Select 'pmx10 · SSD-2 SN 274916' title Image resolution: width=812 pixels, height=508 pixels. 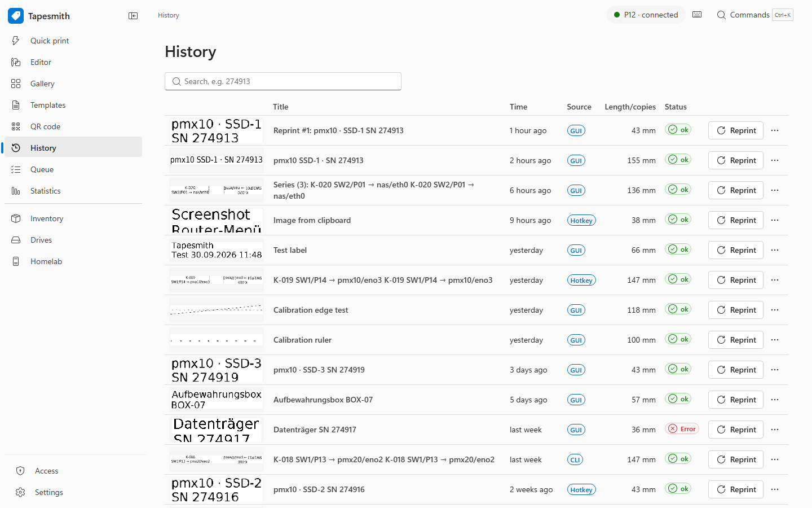click(319, 489)
